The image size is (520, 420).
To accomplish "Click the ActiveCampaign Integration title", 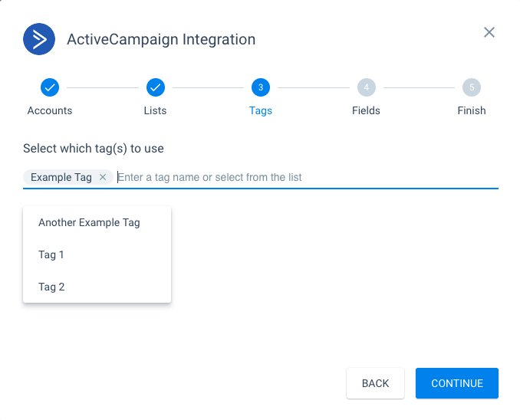I will [161, 39].
